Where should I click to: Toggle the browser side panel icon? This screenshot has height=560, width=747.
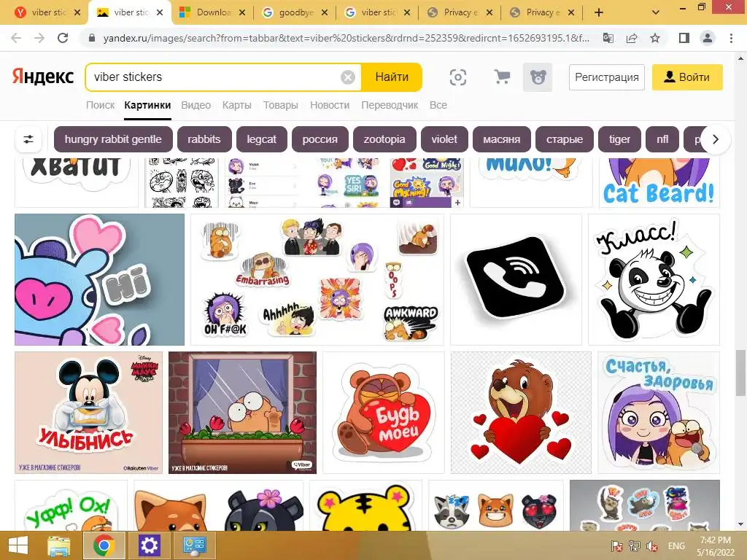point(684,38)
